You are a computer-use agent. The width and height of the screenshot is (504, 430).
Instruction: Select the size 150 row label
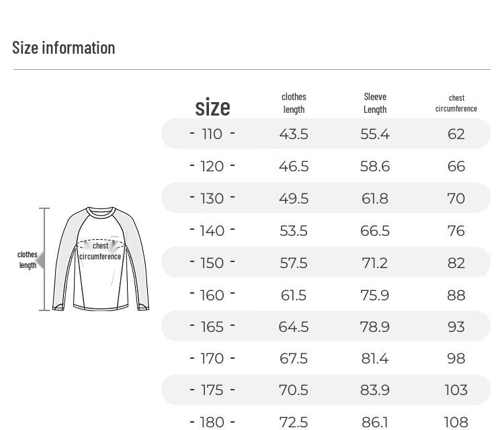(x=212, y=263)
